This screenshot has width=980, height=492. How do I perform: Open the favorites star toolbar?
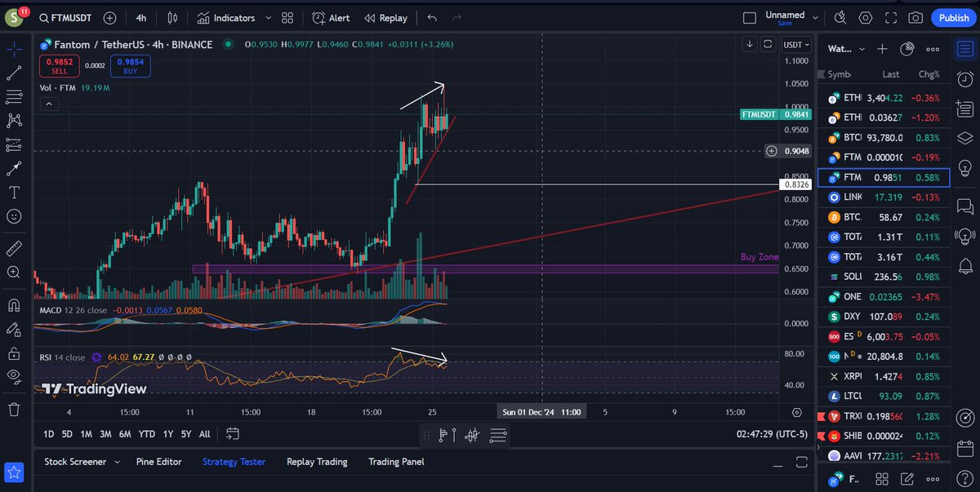[14, 472]
